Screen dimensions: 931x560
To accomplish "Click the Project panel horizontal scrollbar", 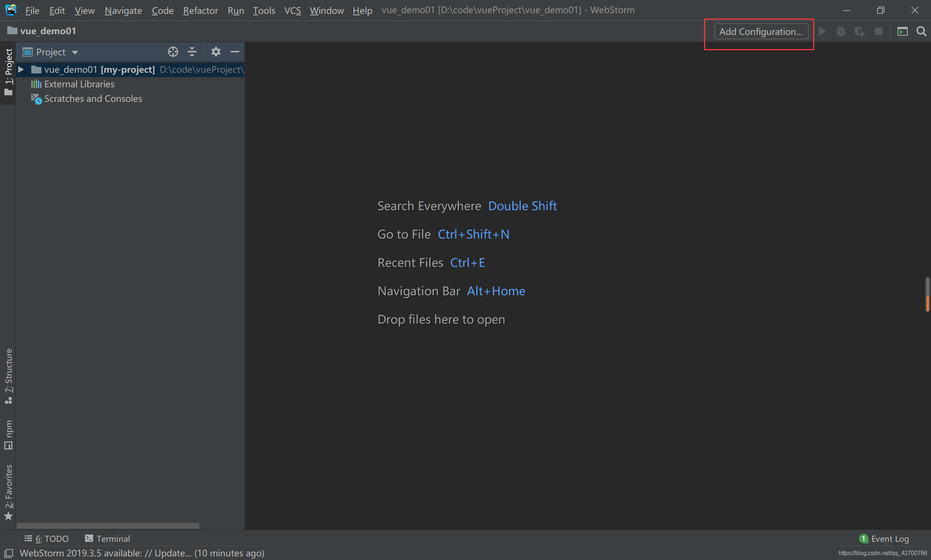I will tap(108, 526).
